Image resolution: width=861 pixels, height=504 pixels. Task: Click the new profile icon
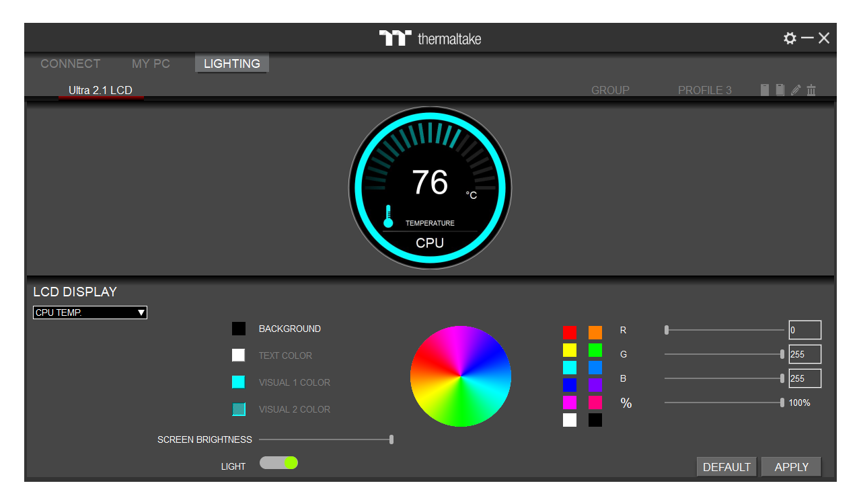tap(765, 90)
